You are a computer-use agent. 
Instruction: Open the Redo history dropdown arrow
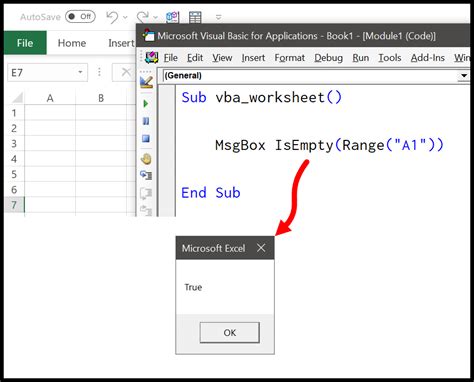[x=155, y=17]
